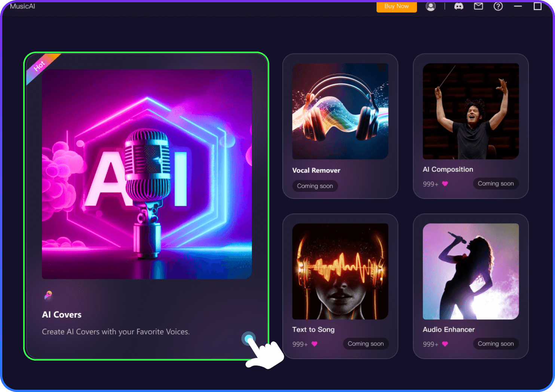Open the Text to Song thumbnail
Screen dimensions: 555x392
tap(340, 272)
